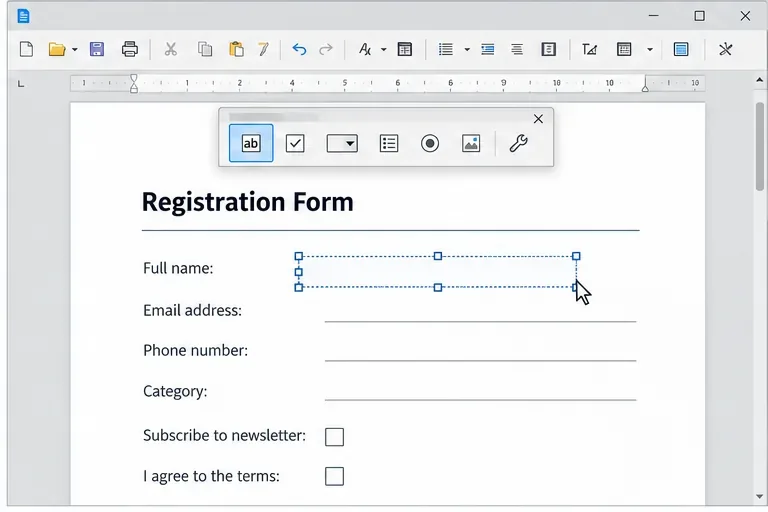
Task: Click the New document icon
Action: point(26,49)
